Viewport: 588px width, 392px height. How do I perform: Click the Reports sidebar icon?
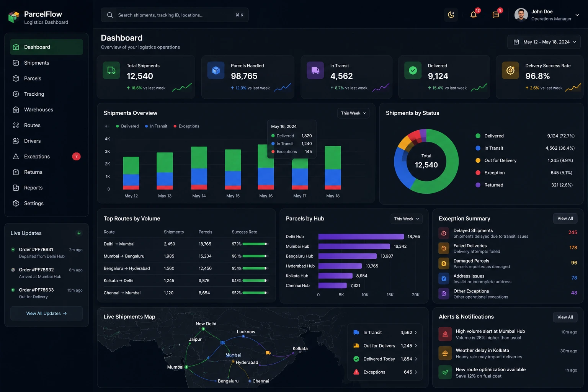pyautogui.click(x=16, y=188)
